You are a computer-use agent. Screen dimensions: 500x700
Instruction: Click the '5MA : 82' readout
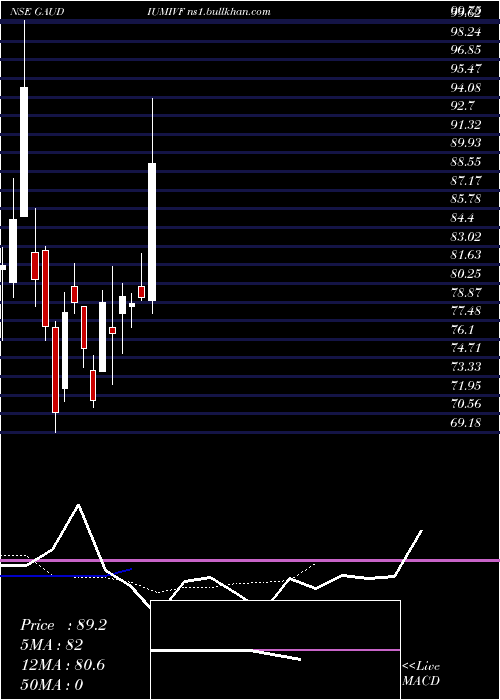pyautogui.click(x=52, y=645)
